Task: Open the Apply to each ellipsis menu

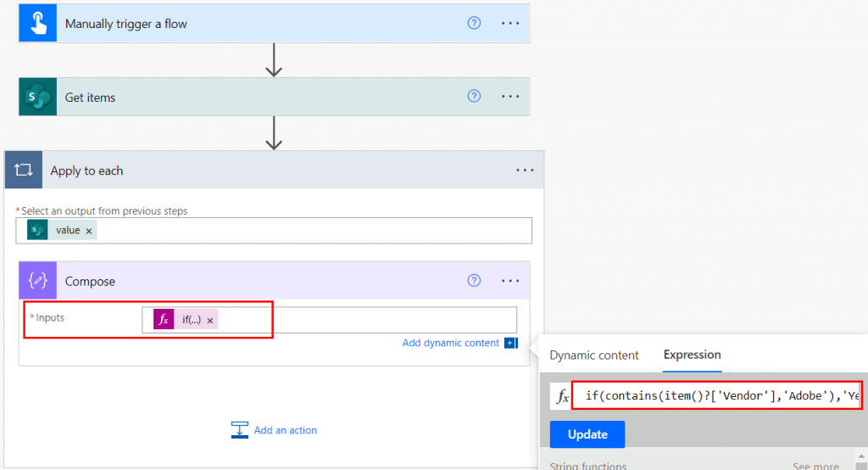Action: 524,171
